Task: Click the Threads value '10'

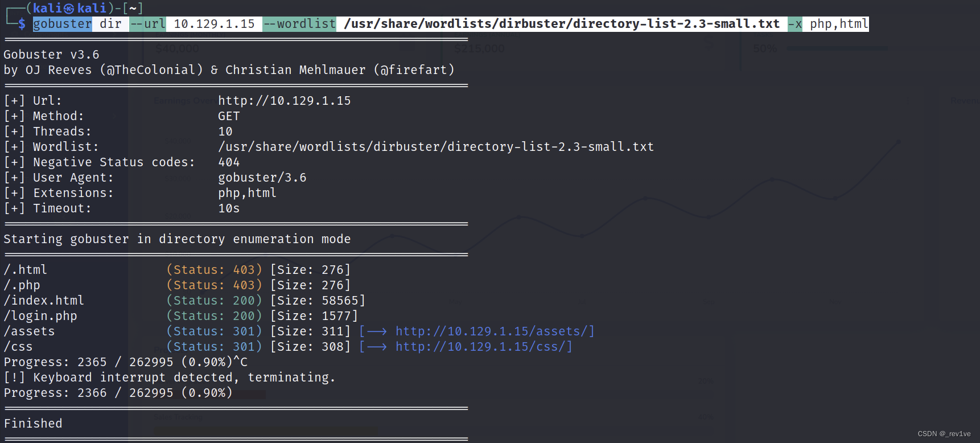Action: 225,132
